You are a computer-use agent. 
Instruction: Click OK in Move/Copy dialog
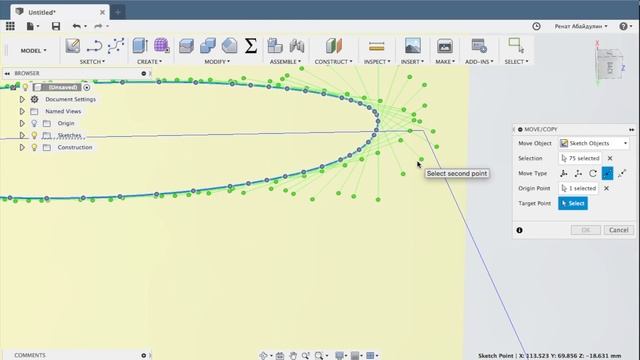[586, 230]
